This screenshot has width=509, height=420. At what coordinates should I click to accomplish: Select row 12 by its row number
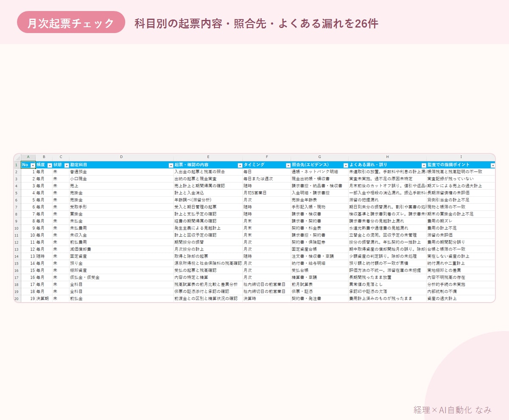[17, 242]
